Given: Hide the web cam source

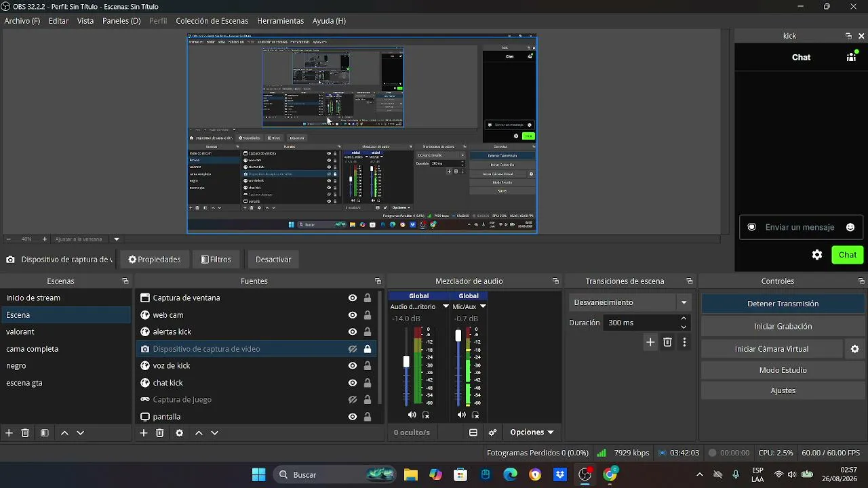Looking at the screenshot, I should point(353,314).
